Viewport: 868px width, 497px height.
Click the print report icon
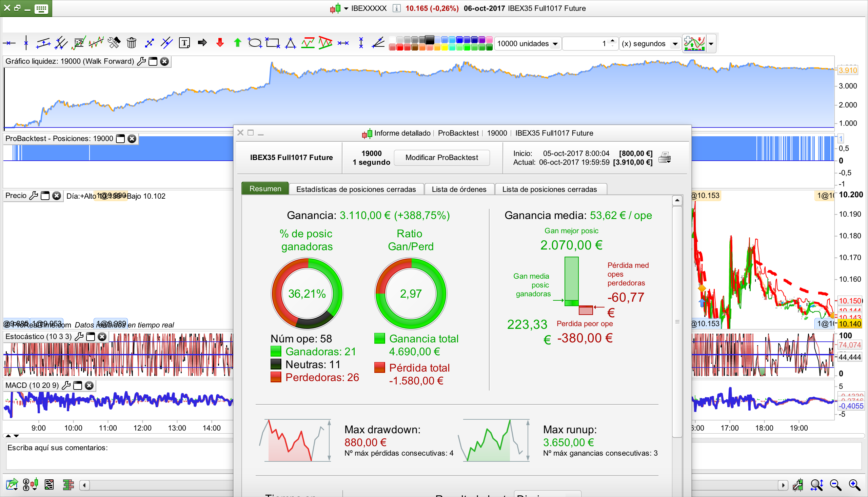(664, 158)
